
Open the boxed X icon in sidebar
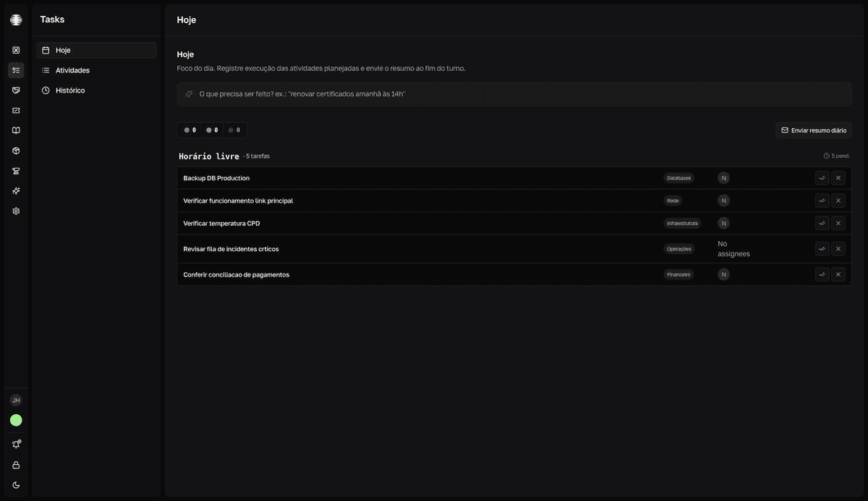tap(16, 50)
